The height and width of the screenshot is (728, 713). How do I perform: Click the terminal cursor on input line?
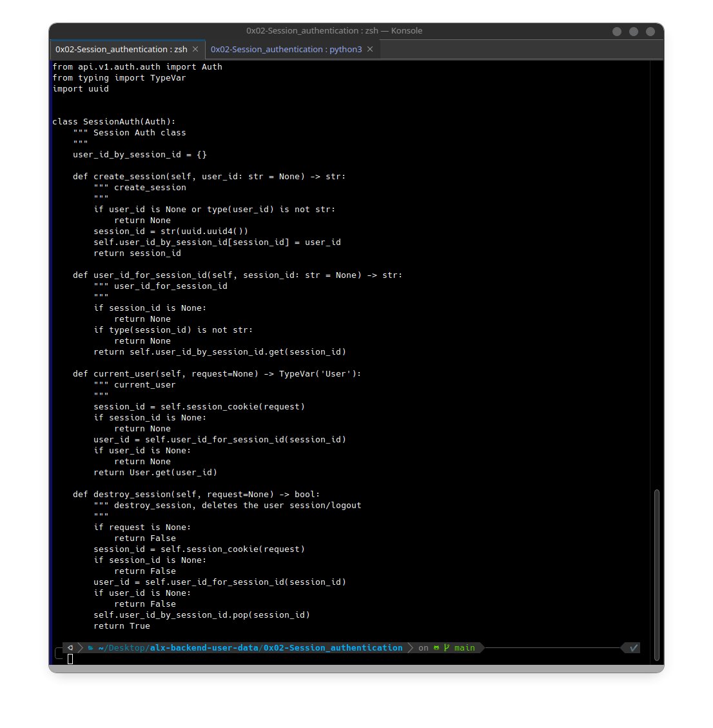coord(70,659)
